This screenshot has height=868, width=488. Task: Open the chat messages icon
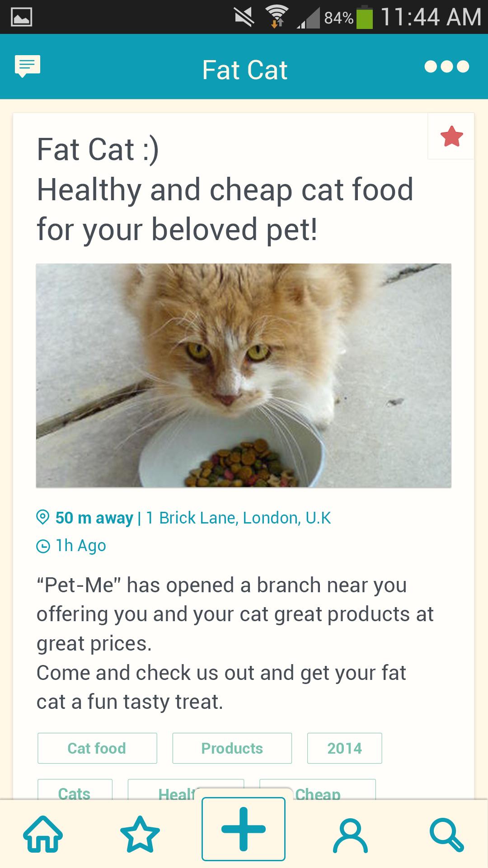pyautogui.click(x=28, y=66)
